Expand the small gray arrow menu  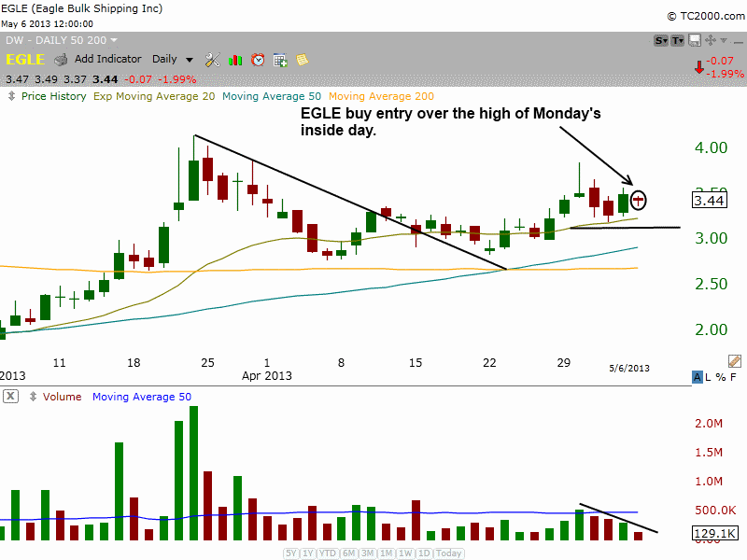724,40
